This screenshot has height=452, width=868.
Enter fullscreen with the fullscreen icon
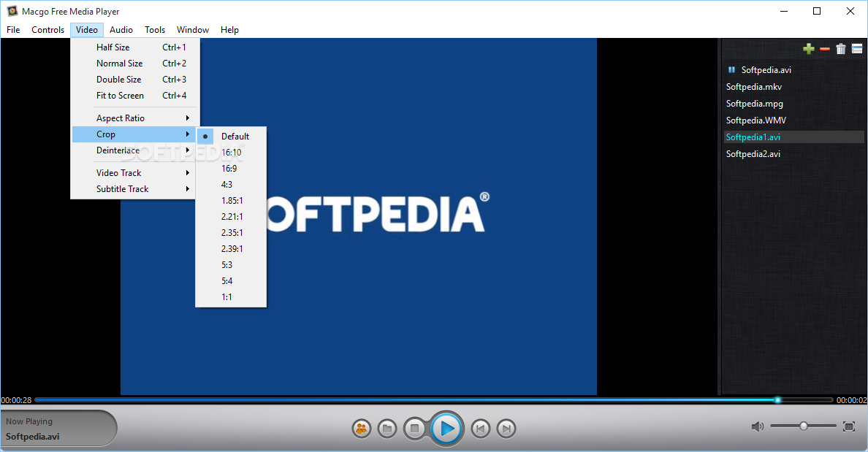pos(848,426)
